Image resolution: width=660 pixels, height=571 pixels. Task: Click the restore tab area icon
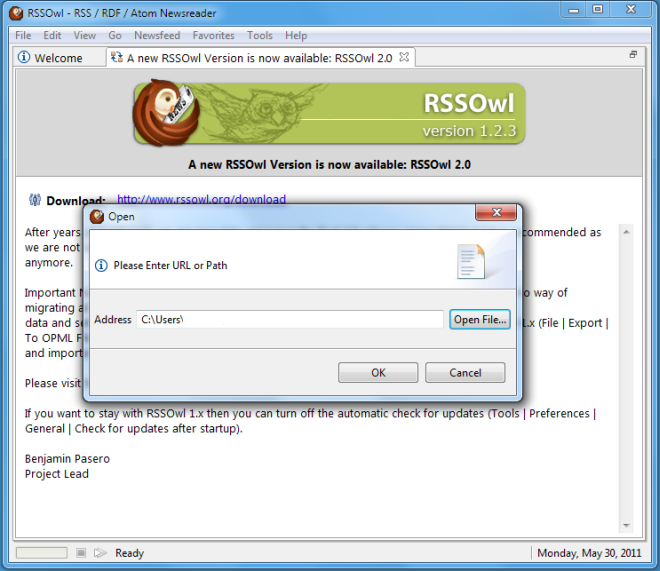pos(633,55)
